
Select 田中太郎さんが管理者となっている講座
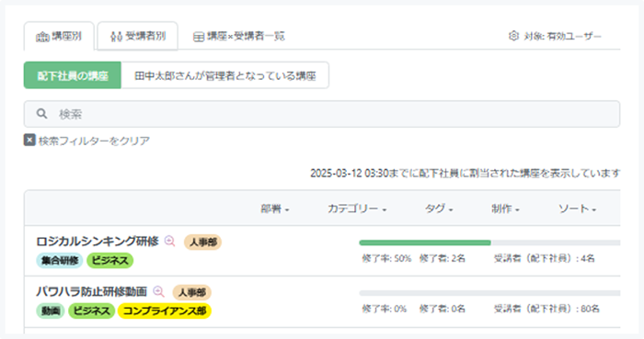tap(225, 75)
